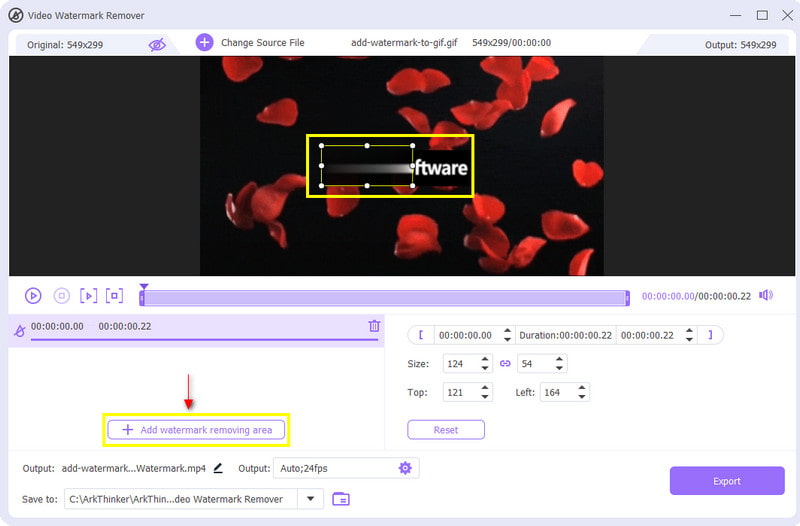Increase the Top value 121
This screenshot has width=800, height=526.
tap(485, 388)
